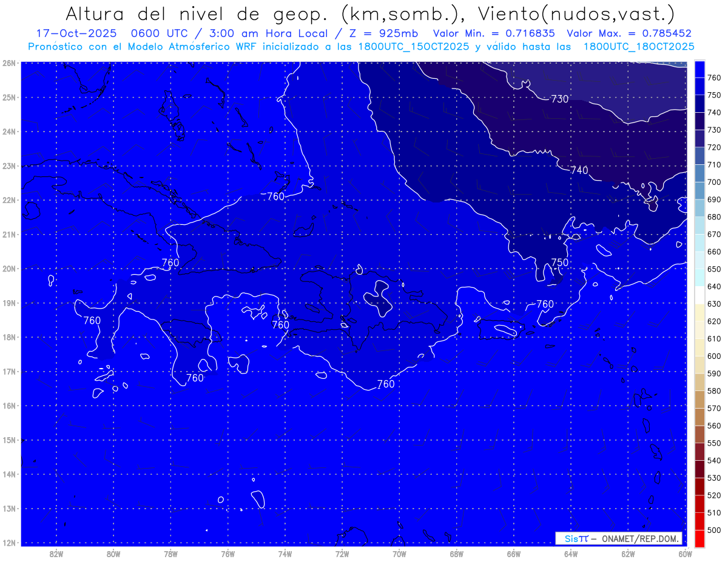Image resolution: width=728 pixels, height=562 pixels.
Task: Click the 72W longitude label
Action: [342, 554]
